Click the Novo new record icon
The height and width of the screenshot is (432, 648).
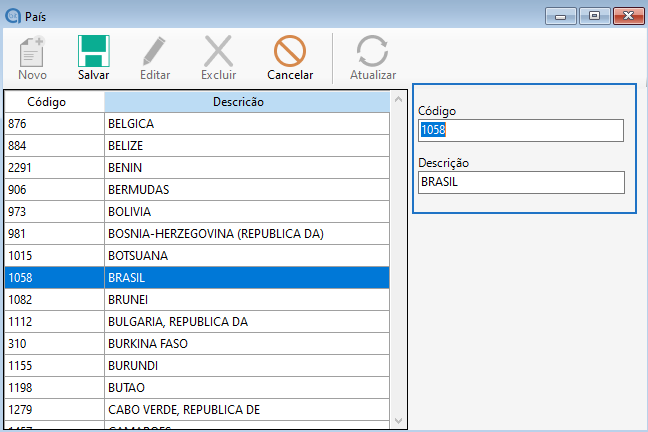32,52
